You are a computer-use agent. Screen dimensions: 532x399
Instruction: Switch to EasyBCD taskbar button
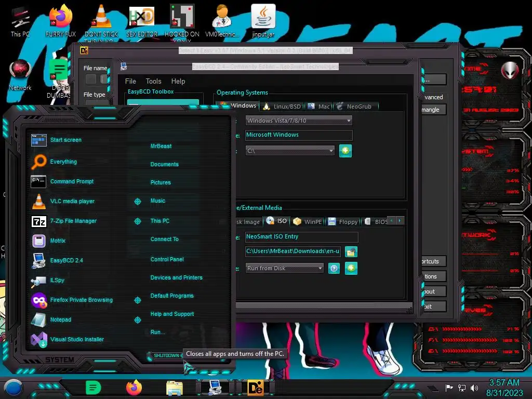[x=215, y=388]
